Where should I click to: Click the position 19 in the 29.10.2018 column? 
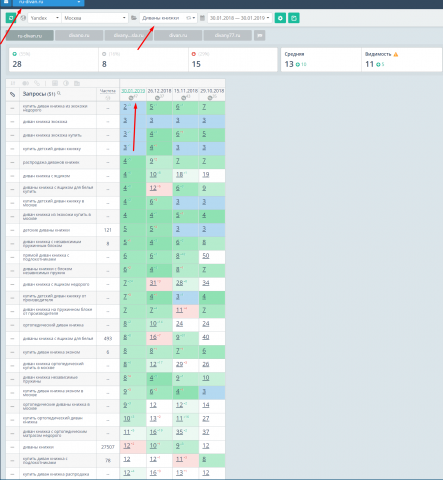click(x=206, y=174)
